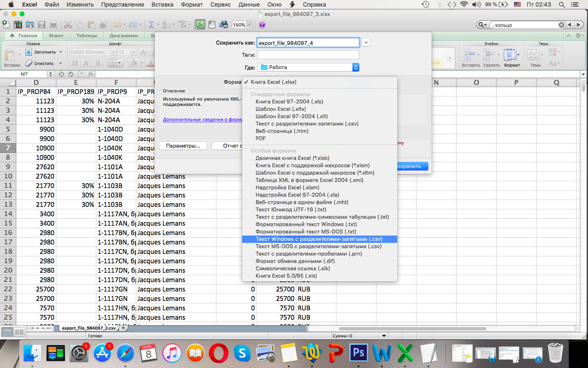This screenshot has width=588, height=368.
Task: Create a new workbook from the toolbar
Action: click(x=6, y=25)
